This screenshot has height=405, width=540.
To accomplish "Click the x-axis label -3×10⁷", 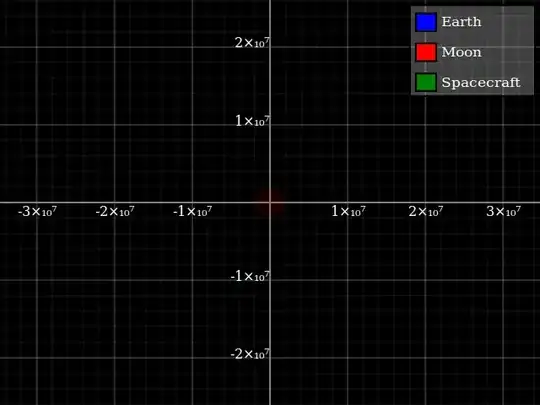I will click(37, 211).
